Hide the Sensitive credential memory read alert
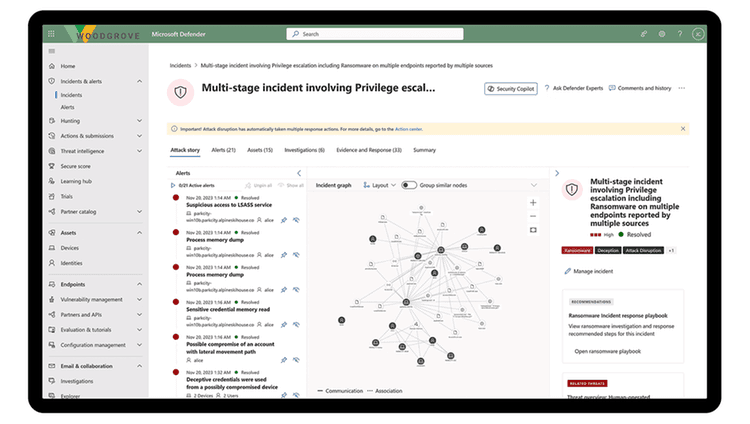This screenshot has width=750, height=424. [296, 325]
